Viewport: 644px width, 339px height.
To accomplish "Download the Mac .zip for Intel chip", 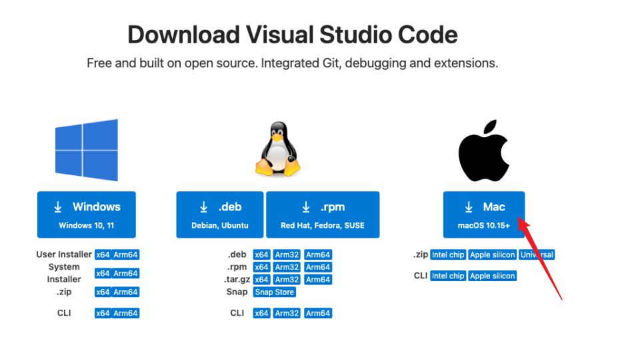I will [x=447, y=255].
